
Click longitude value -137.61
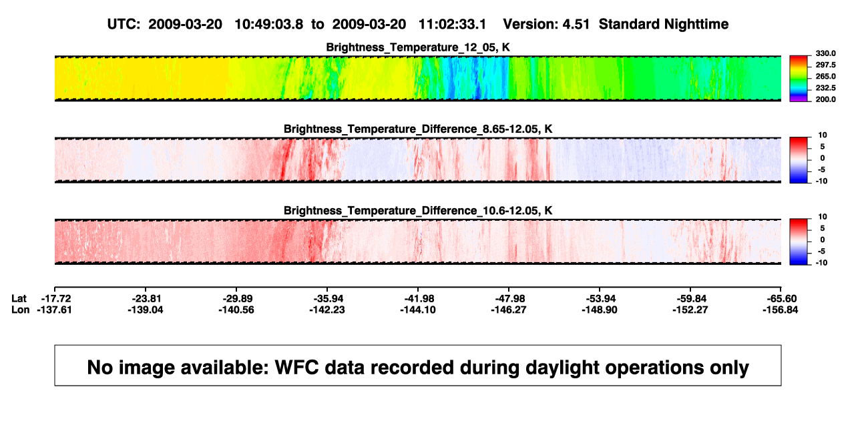(55, 310)
